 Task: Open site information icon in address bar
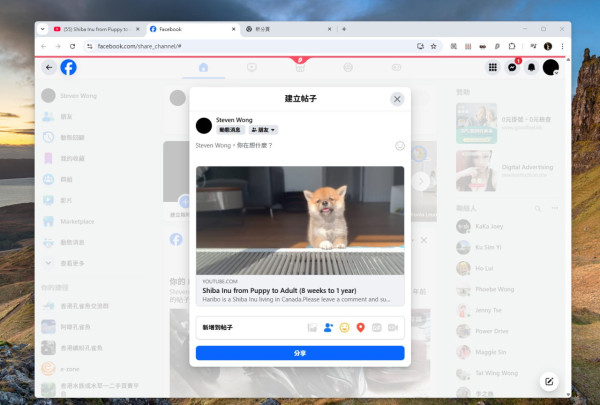(x=90, y=46)
